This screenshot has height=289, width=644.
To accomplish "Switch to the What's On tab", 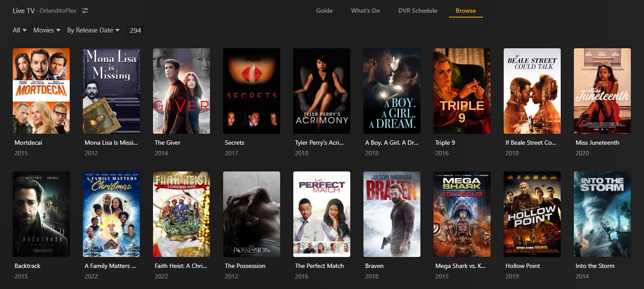I will (x=365, y=11).
